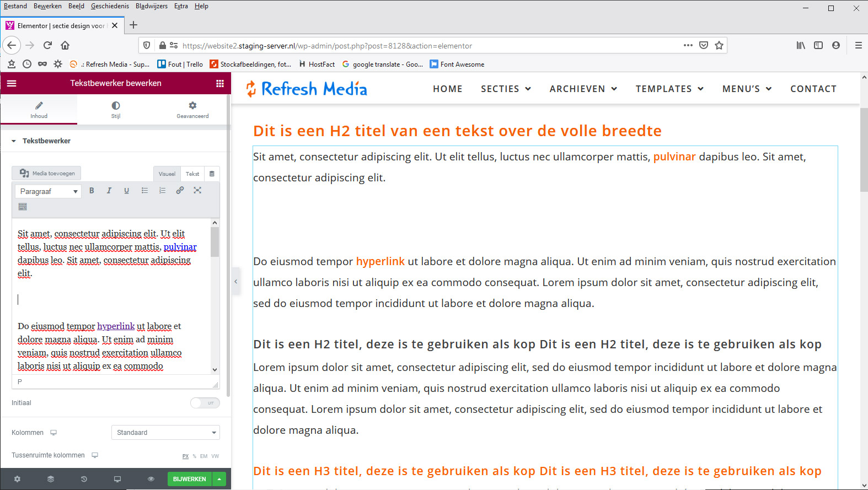Open the Navigator layers icon in footer
The image size is (868, 490).
(51, 479)
